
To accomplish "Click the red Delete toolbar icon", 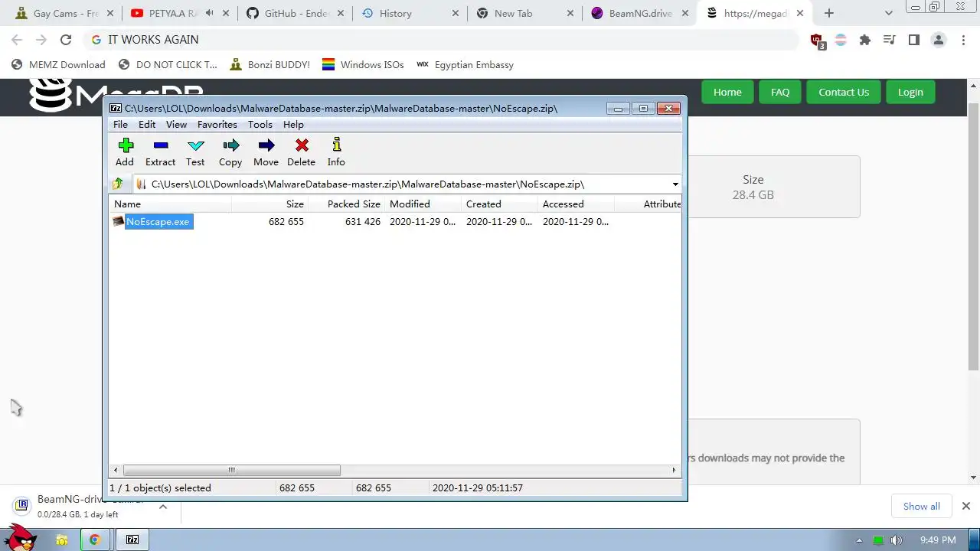I will pos(302,145).
